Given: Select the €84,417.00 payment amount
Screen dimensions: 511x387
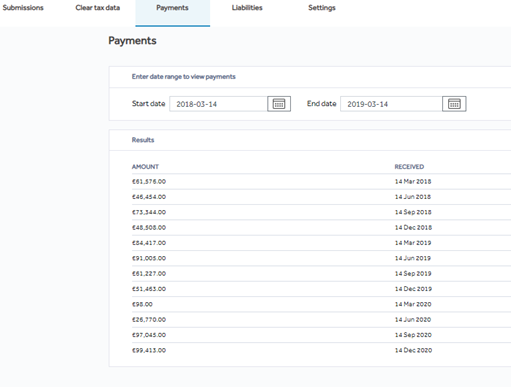Looking at the screenshot, I should pyautogui.click(x=149, y=243).
